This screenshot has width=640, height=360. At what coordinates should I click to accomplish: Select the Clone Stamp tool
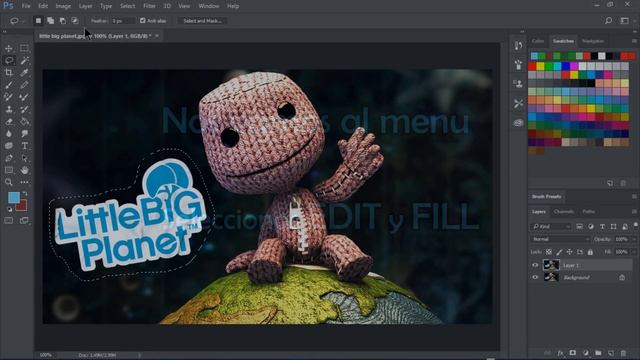(x=9, y=109)
